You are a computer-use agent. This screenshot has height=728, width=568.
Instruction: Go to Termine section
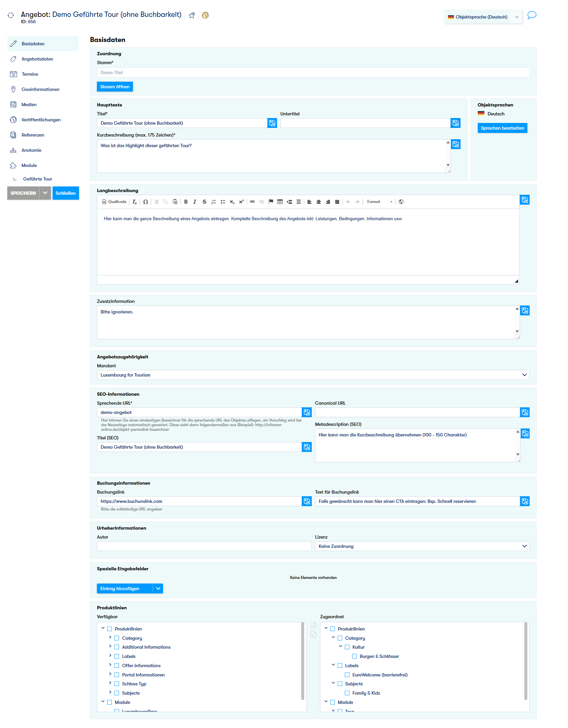click(43, 74)
